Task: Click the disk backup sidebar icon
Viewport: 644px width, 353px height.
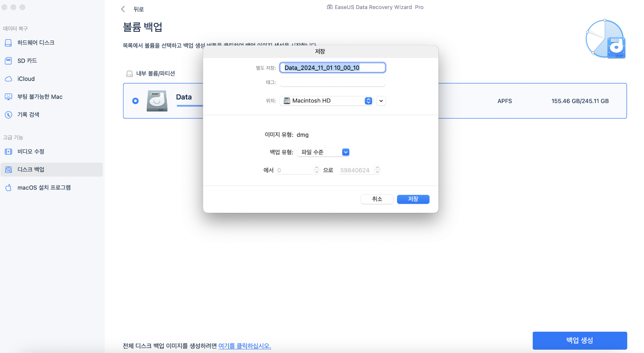Action: (x=8, y=170)
